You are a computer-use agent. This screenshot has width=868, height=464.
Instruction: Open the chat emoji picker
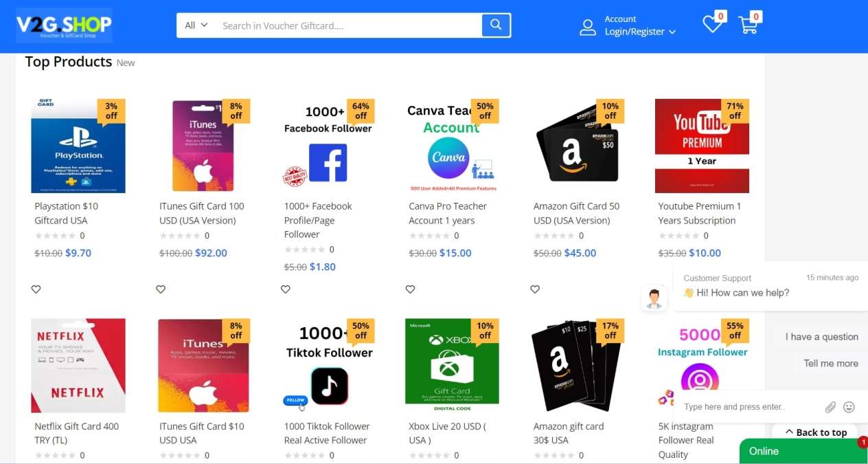click(849, 407)
